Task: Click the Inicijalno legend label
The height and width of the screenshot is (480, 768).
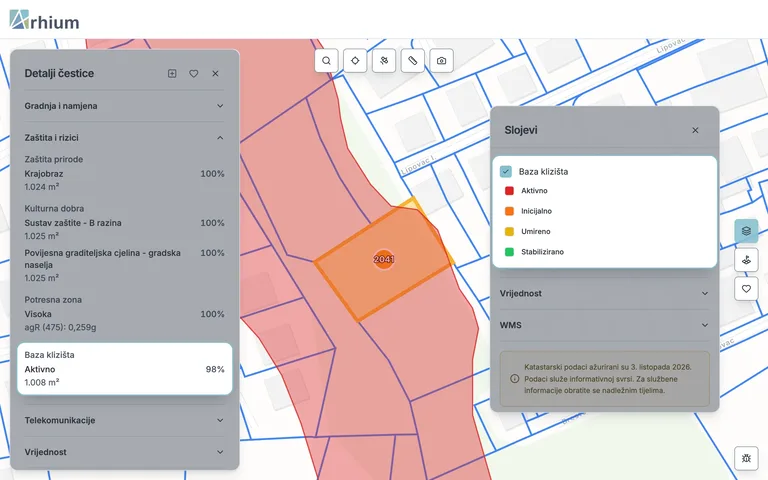Action: pos(536,211)
